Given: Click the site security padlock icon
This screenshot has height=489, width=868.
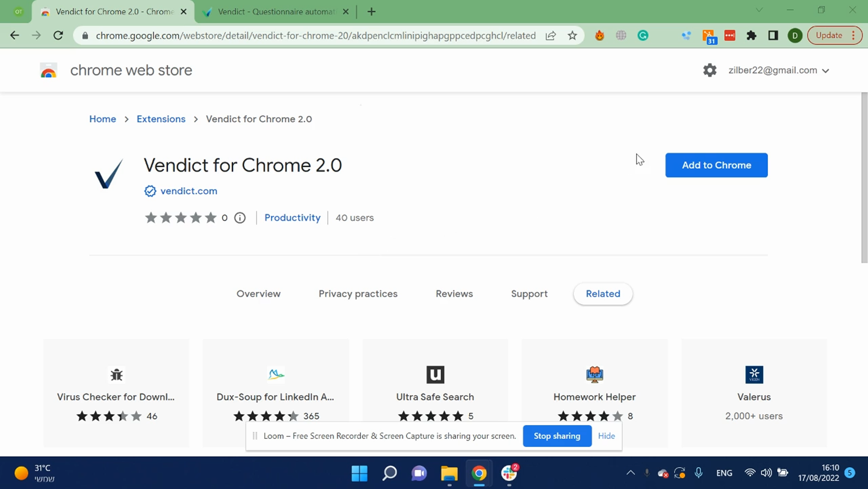Looking at the screenshot, I should 85,35.
